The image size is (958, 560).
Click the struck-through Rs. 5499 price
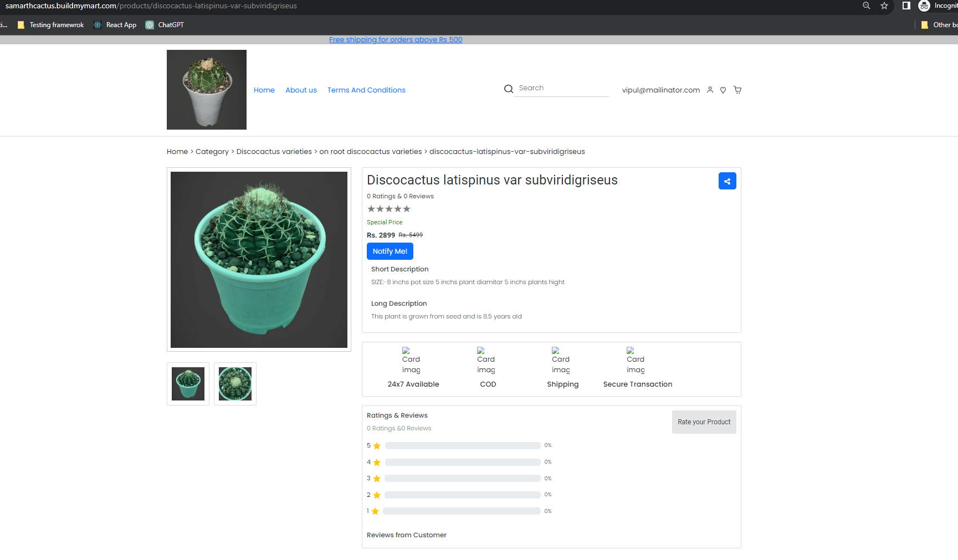pos(411,235)
